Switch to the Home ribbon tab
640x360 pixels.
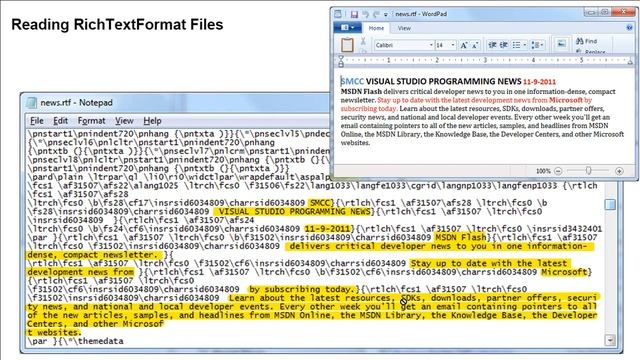click(376, 28)
